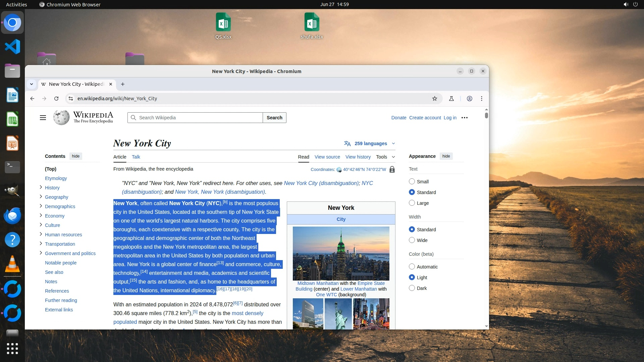Open the View history tab

point(358,157)
